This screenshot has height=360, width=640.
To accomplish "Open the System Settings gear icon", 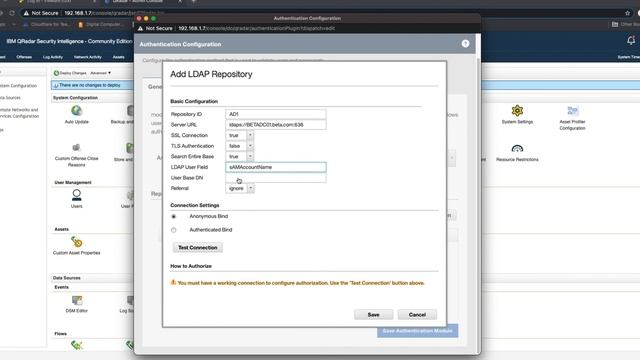I will 517,111.
